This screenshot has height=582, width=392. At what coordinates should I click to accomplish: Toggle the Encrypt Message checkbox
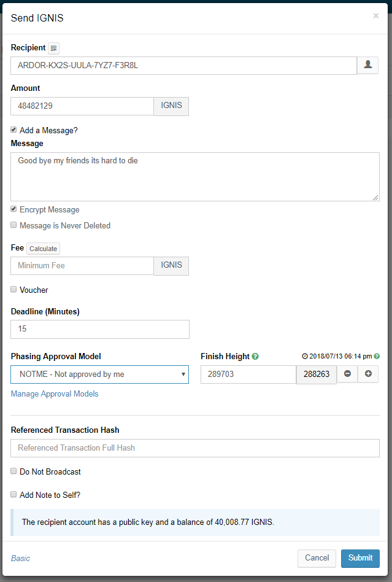pos(14,209)
